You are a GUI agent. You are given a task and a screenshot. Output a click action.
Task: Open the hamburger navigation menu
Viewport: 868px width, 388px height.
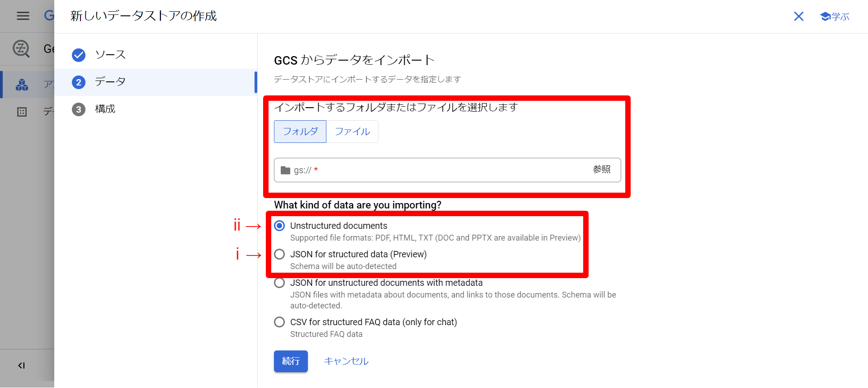click(23, 16)
